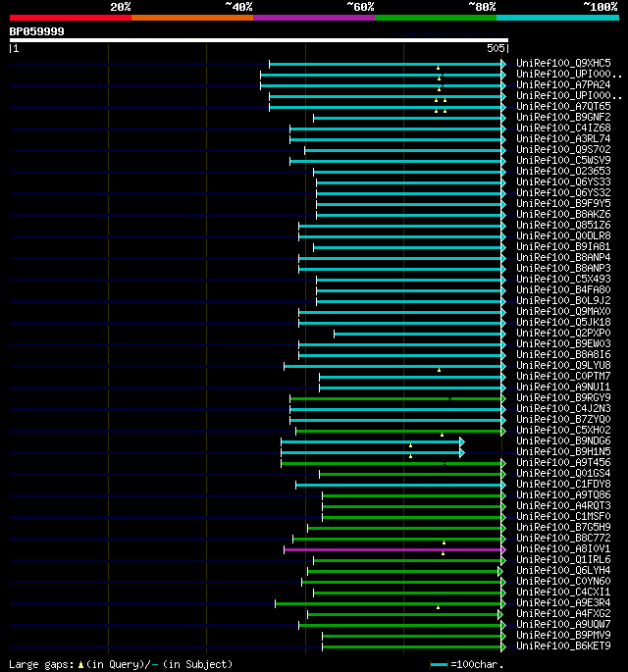
Task: Open the UniRef100_Q2PXP0 entry
Action: click(x=563, y=333)
